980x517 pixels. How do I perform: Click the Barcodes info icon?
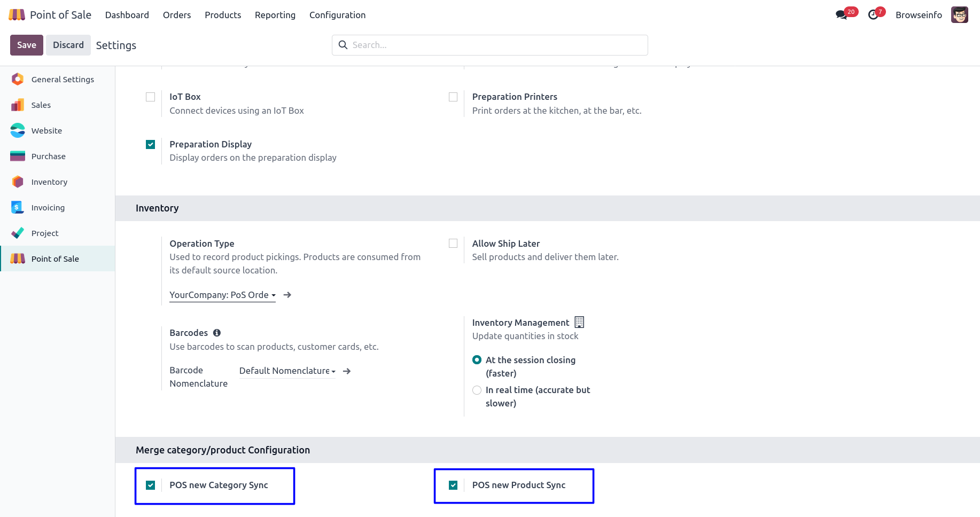pyautogui.click(x=217, y=333)
